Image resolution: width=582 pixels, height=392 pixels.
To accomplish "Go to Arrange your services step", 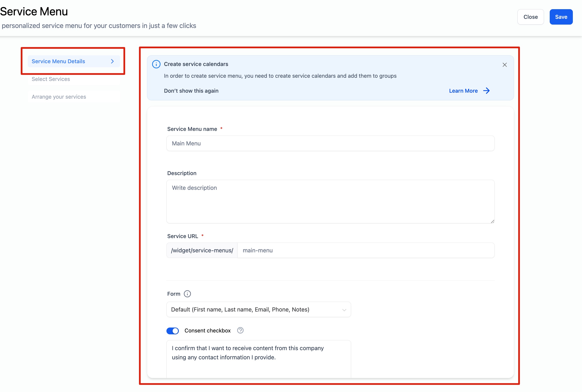I will 59,97.
